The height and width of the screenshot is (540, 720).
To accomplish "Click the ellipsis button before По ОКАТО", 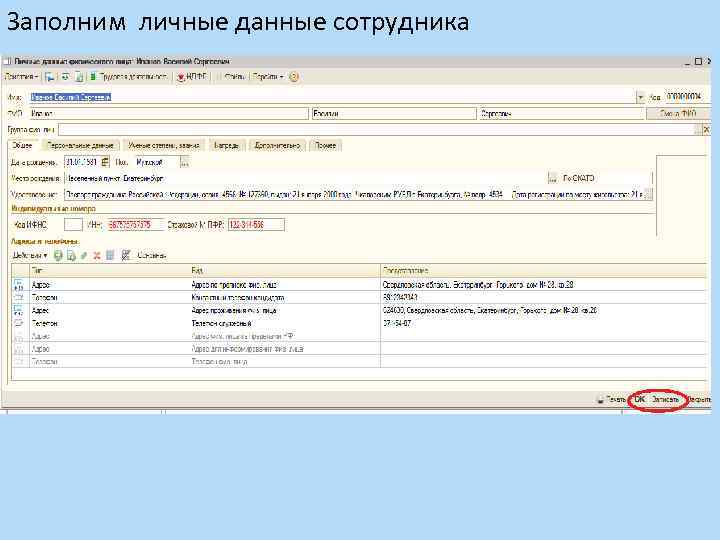I will [553, 178].
